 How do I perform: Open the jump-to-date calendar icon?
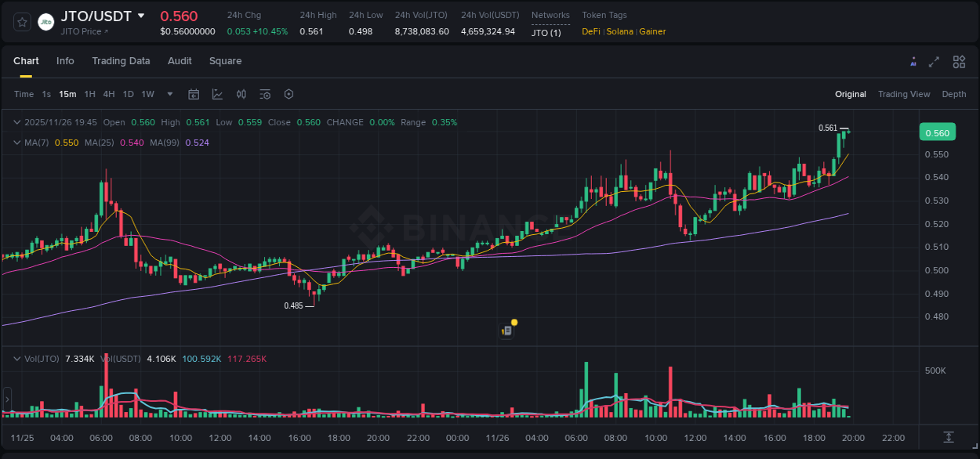[x=194, y=94]
